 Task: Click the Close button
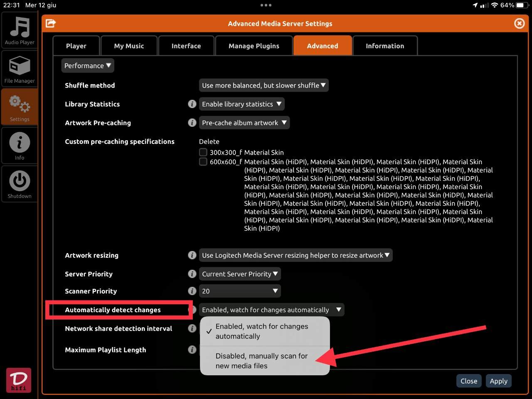(x=469, y=381)
